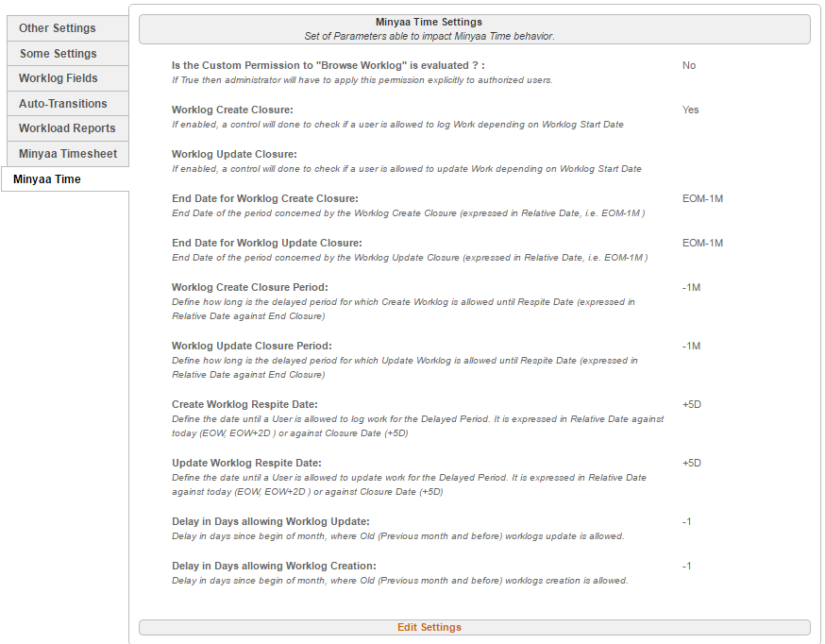Open the Auto-Transitions tab
This screenshot has width=825, height=644.
point(68,104)
